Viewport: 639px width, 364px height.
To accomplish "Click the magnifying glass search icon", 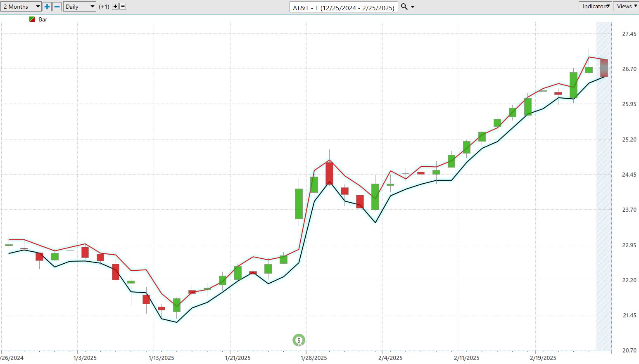I will click(404, 7).
